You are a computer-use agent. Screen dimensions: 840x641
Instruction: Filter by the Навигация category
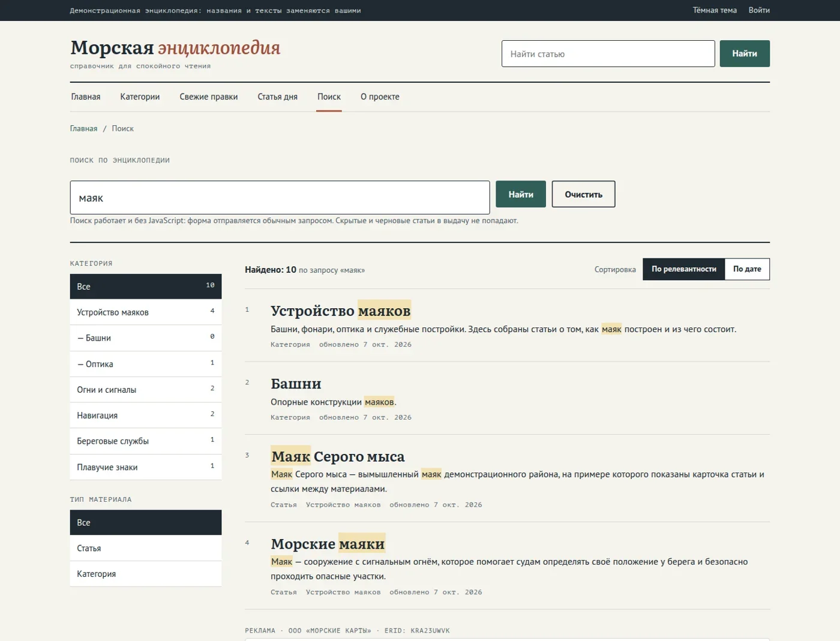146,416
